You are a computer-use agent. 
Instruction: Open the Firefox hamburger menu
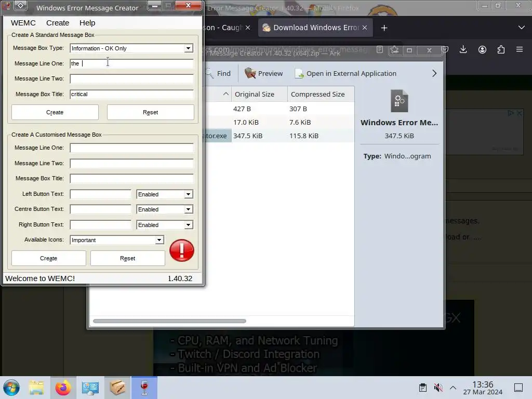520,49
